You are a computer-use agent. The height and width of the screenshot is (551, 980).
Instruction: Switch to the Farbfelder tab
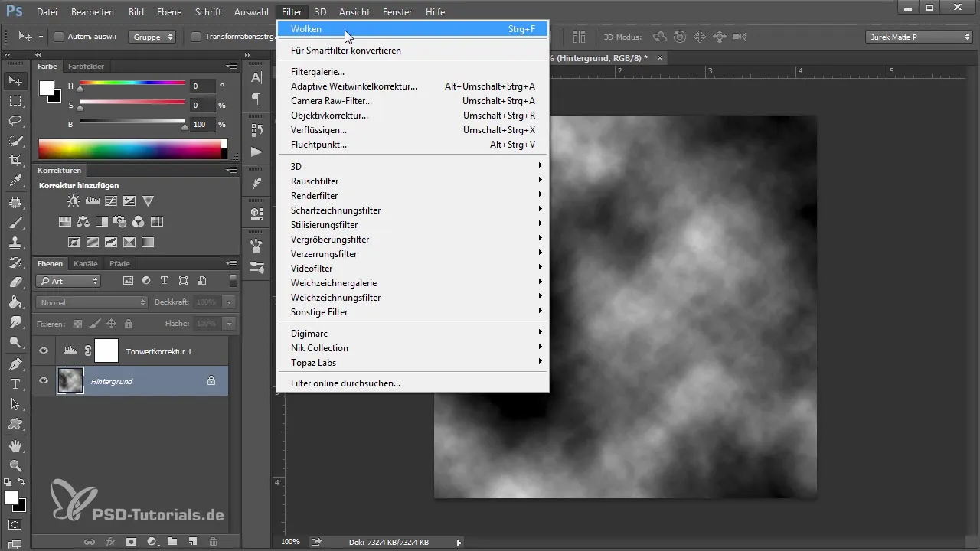click(87, 66)
